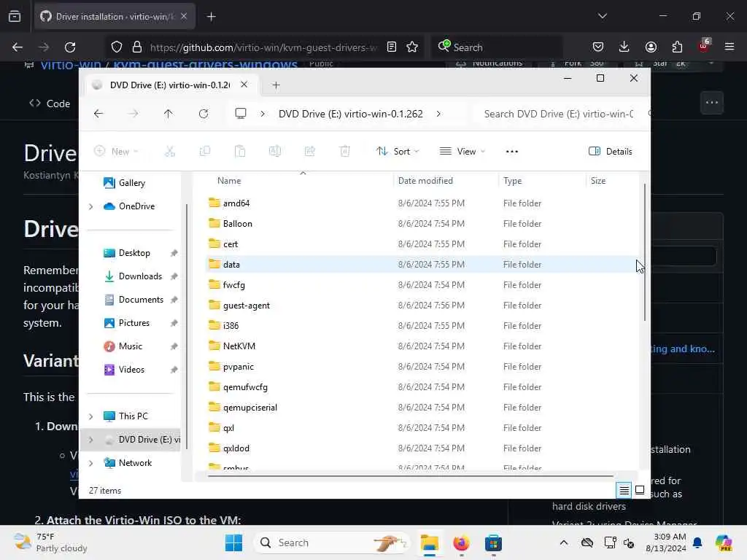
Task: Select the Driver installation Firefox tab
Action: (x=115, y=17)
